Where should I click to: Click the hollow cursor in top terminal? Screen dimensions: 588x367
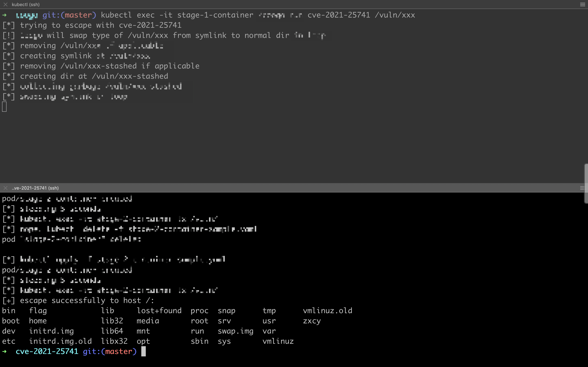[4, 107]
